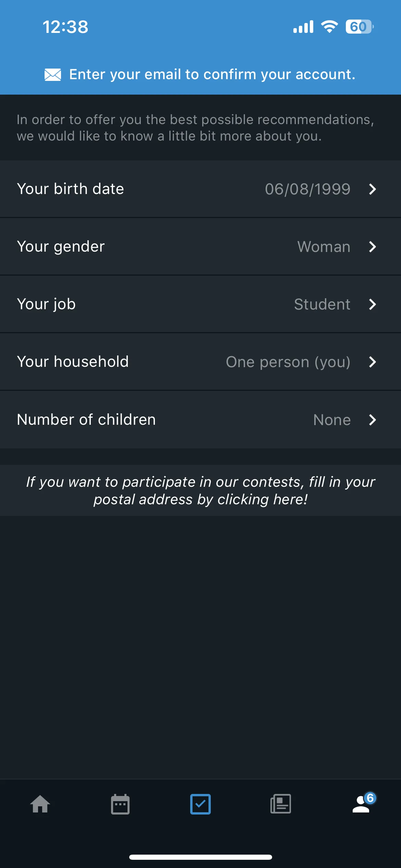Tap the home indicator bar
Image resolution: width=401 pixels, height=868 pixels.
[200, 857]
